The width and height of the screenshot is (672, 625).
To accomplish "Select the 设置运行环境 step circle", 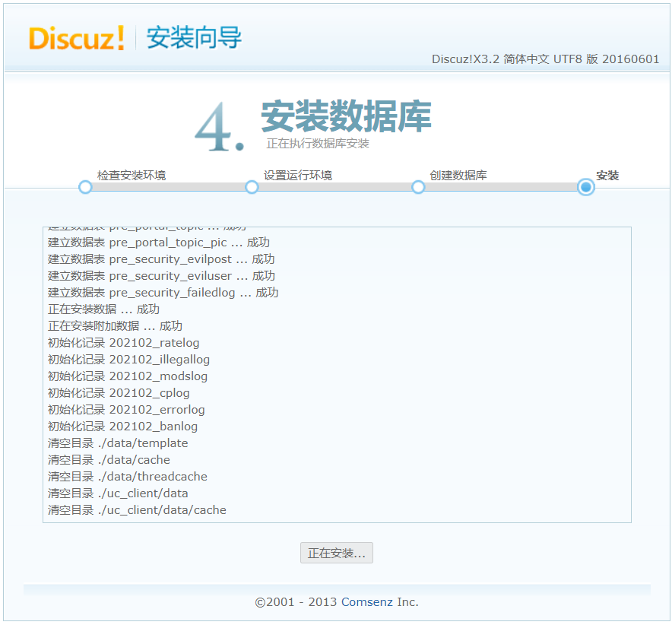I will [x=252, y=187].
